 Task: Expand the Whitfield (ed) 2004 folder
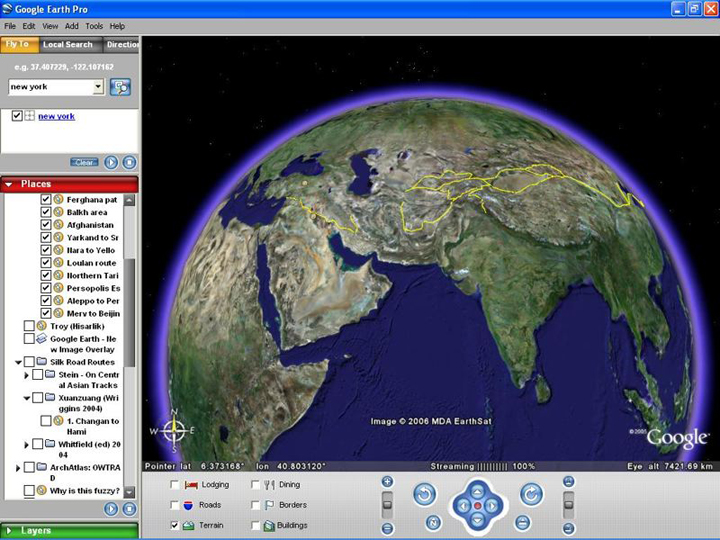click(27, 444)
